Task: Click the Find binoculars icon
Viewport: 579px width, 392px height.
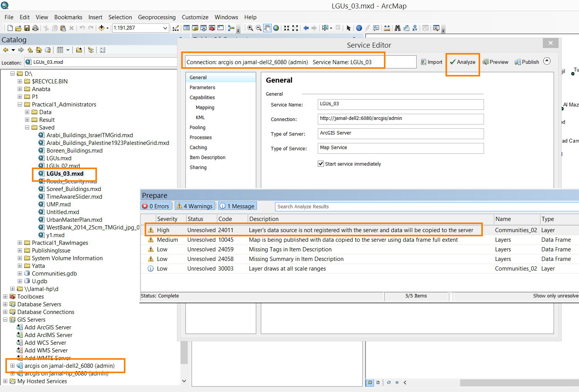Action: pos(397,28)
